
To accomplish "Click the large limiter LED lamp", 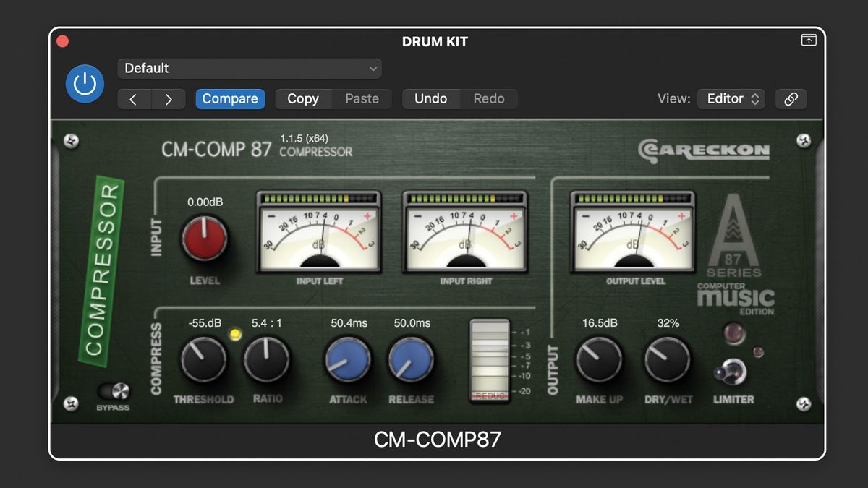I will (x=733, y=333).
